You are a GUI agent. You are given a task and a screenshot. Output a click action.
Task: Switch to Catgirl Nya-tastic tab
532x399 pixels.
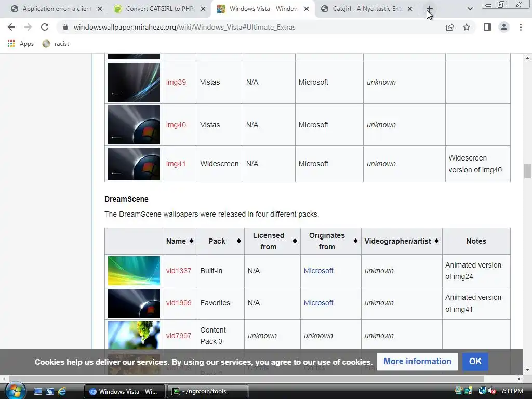pos(366,9)
